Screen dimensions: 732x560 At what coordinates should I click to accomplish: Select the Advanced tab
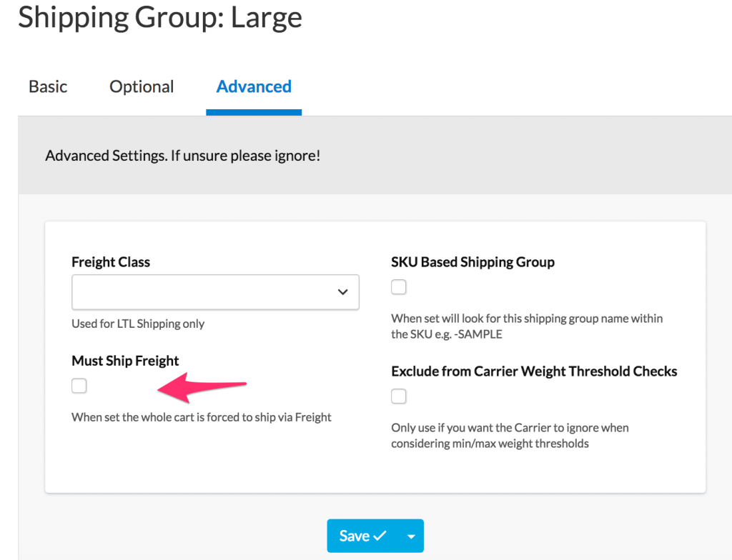254,87
